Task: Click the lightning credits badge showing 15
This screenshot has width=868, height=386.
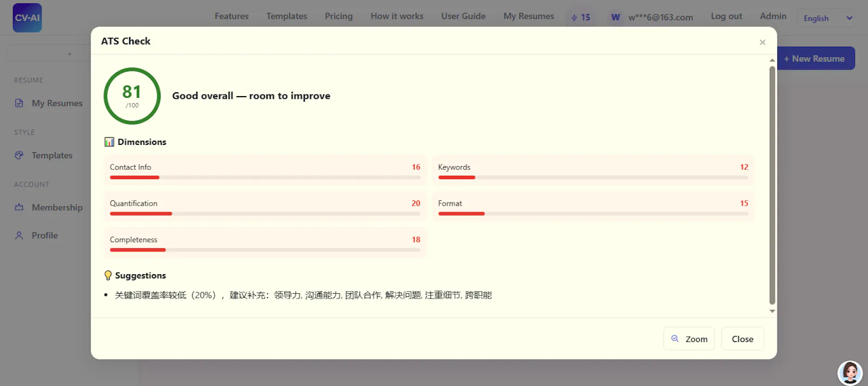Action: pyautogui.click(x=580, y=17)
